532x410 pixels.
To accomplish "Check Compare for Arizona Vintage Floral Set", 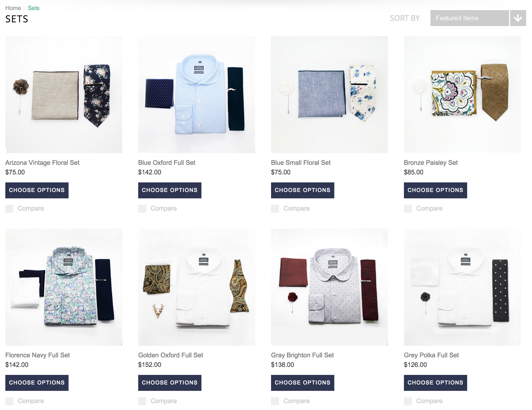I will [x=9, y=209].
